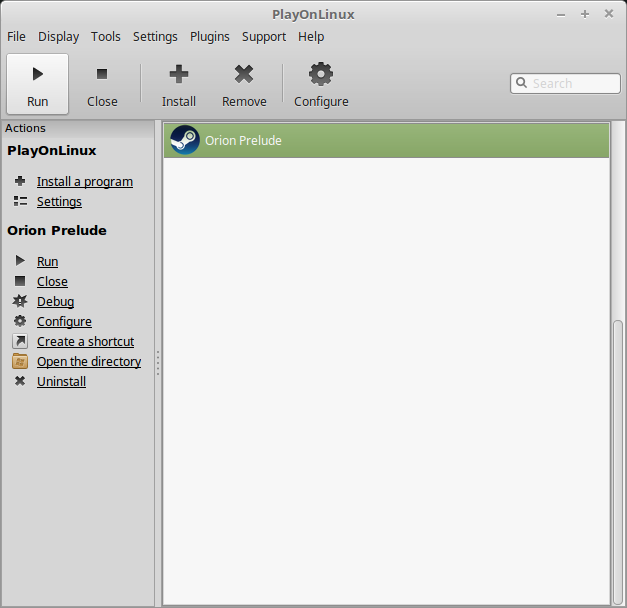Click the gear icon beside sidebar Configure
This screenshot has height=608, width=627.
click(20, 321)
